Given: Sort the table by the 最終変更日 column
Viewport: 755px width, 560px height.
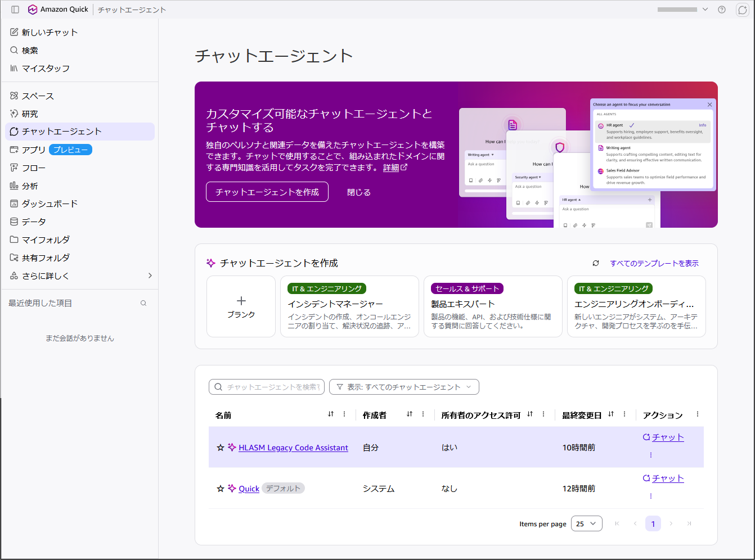Looking at the screenshot, I should [611, 414].
